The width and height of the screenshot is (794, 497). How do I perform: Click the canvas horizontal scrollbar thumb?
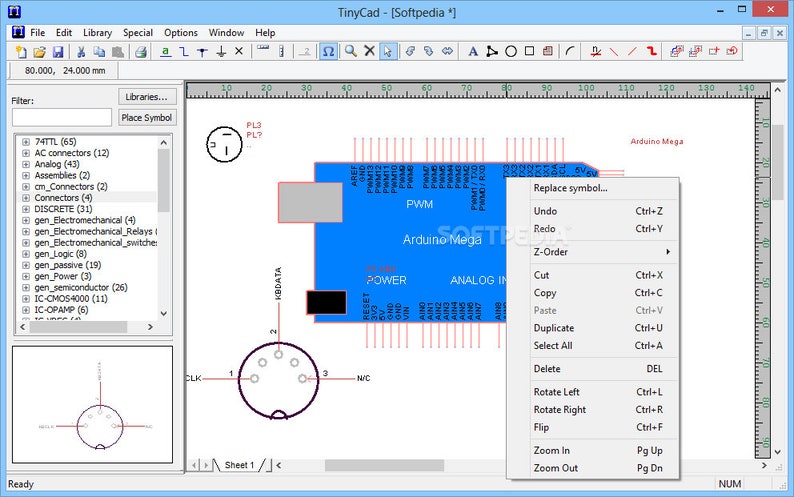pos(384,465)
